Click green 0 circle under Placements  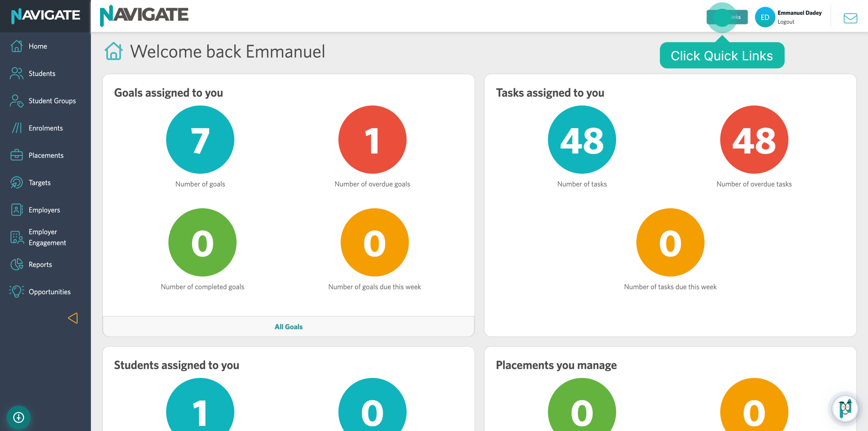tap(582, 405)
